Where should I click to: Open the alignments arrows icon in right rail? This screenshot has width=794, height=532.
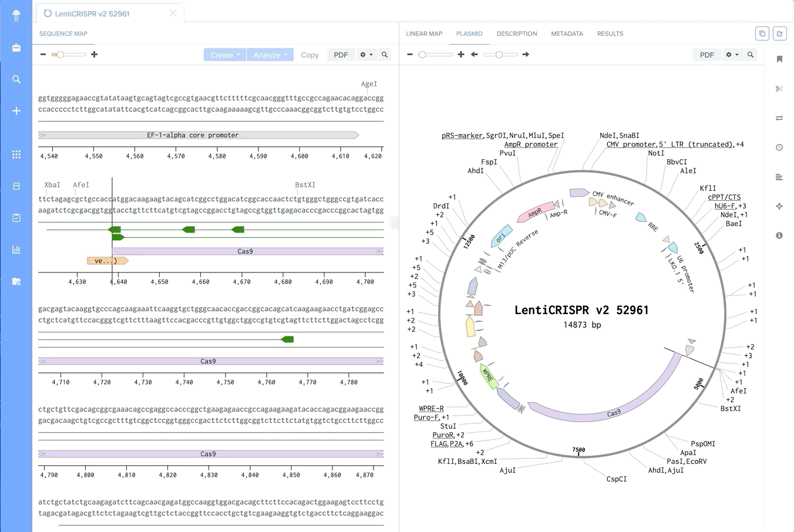click(779, 118)
